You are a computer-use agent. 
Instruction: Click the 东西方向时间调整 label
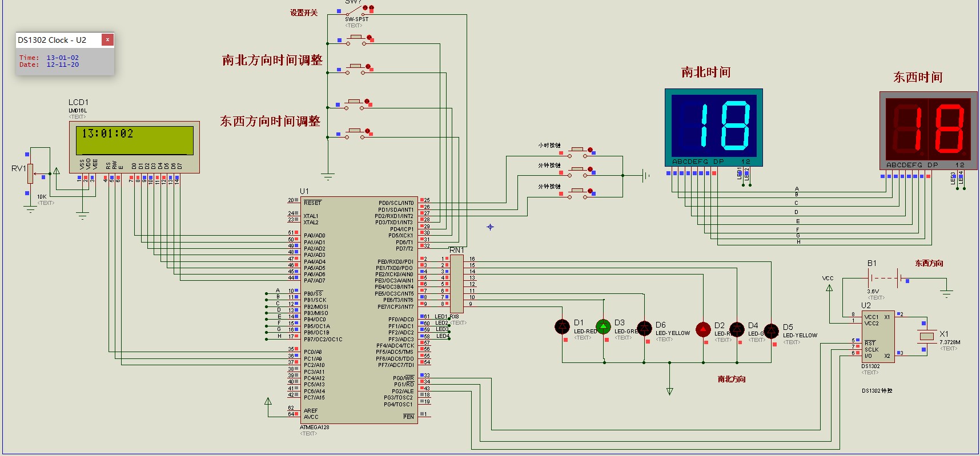(x=270, y=121)
